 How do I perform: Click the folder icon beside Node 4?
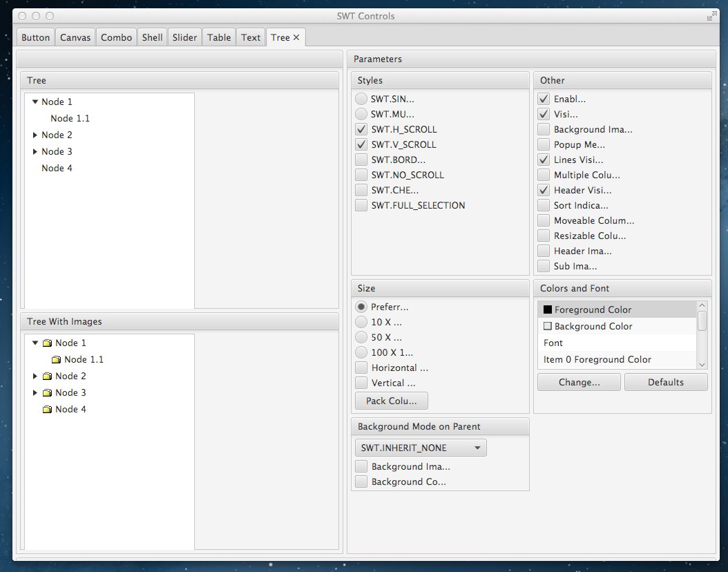(47, 410)
